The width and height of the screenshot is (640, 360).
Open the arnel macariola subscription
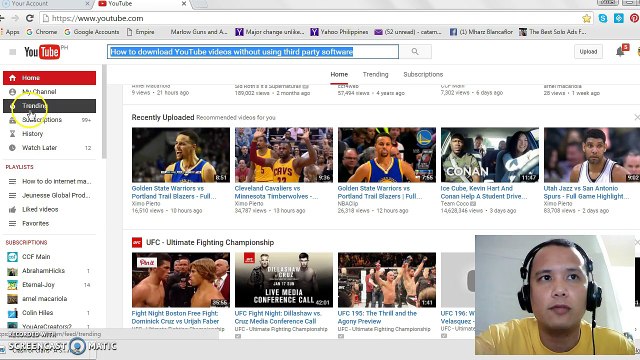click(49, 299)
